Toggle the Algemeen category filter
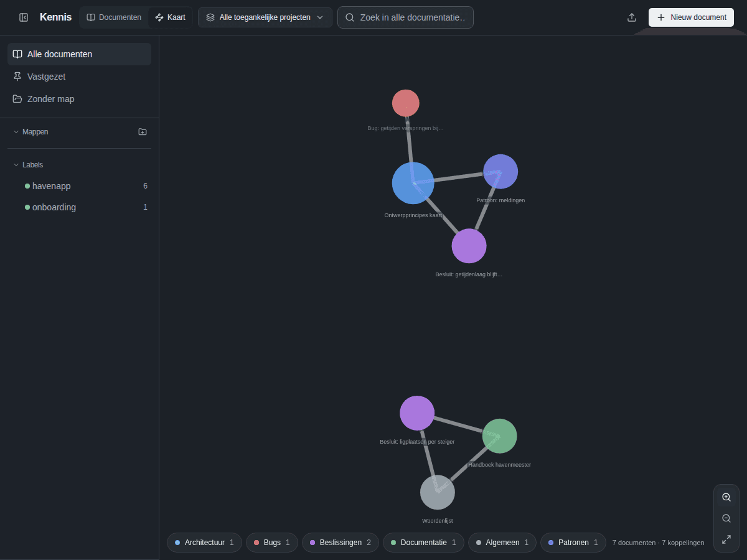Viewport: 747px width, 560px height. 502,543
